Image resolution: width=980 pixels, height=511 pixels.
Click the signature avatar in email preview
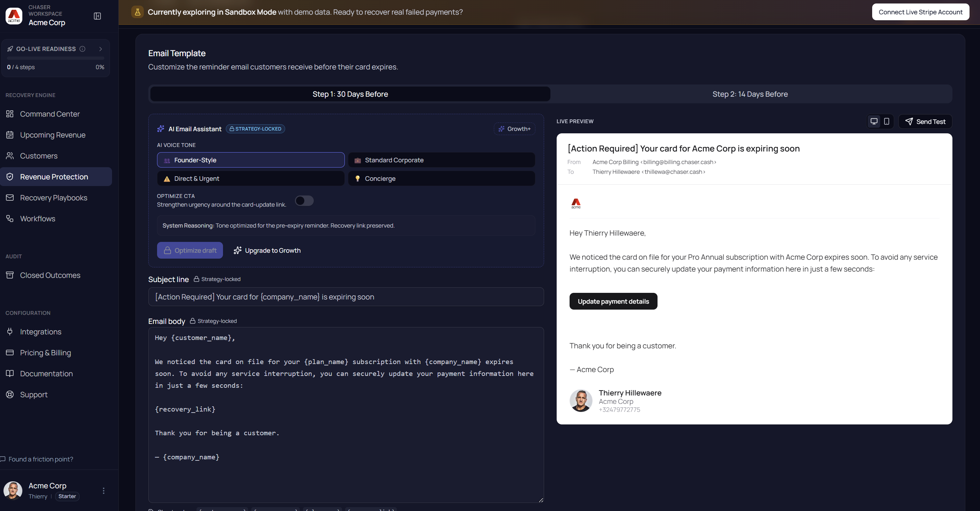581,400
